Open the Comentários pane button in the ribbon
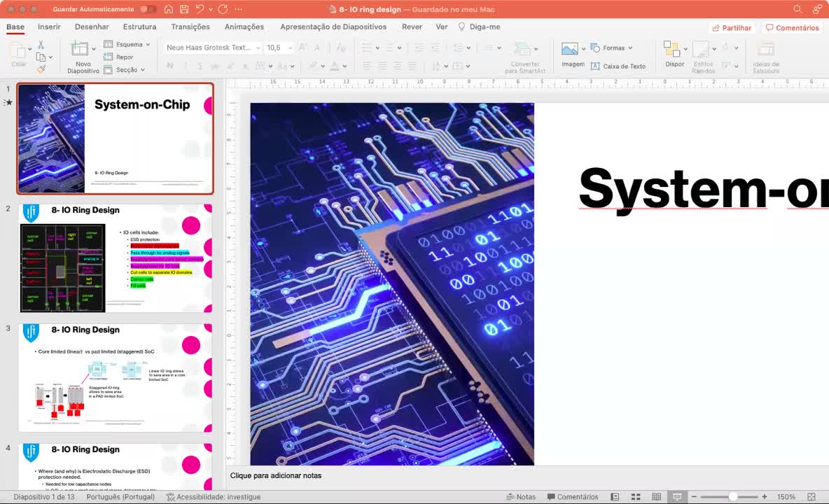The image size is (829, 504). [x=792, y=28]
